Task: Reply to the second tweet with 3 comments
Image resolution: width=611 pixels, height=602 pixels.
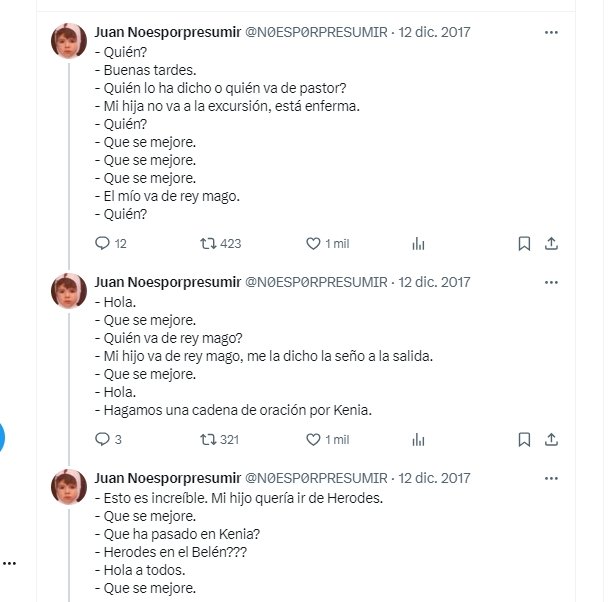Action: [x=102, y=439]
